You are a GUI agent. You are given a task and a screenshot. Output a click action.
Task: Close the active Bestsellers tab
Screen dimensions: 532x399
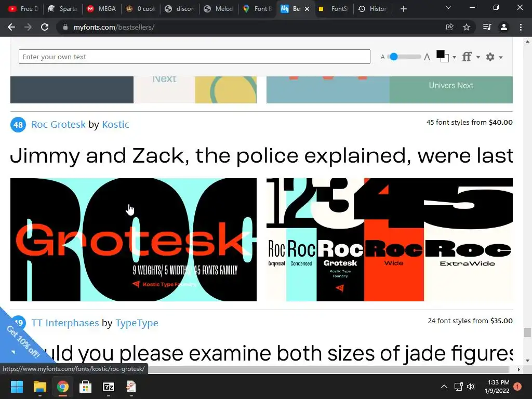[x=307, y=9]
